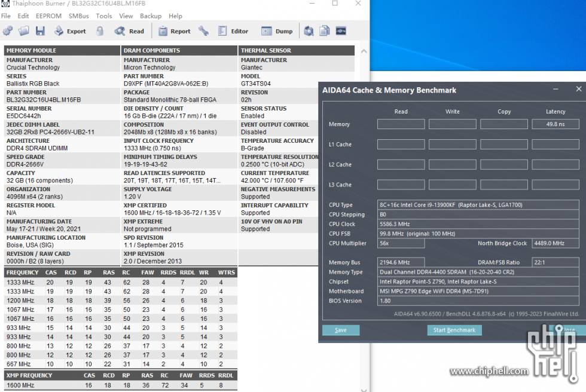Click the L3 Cache Latency result field
Viewport: 586px width, 392px height.
click(x=556, y=185)
